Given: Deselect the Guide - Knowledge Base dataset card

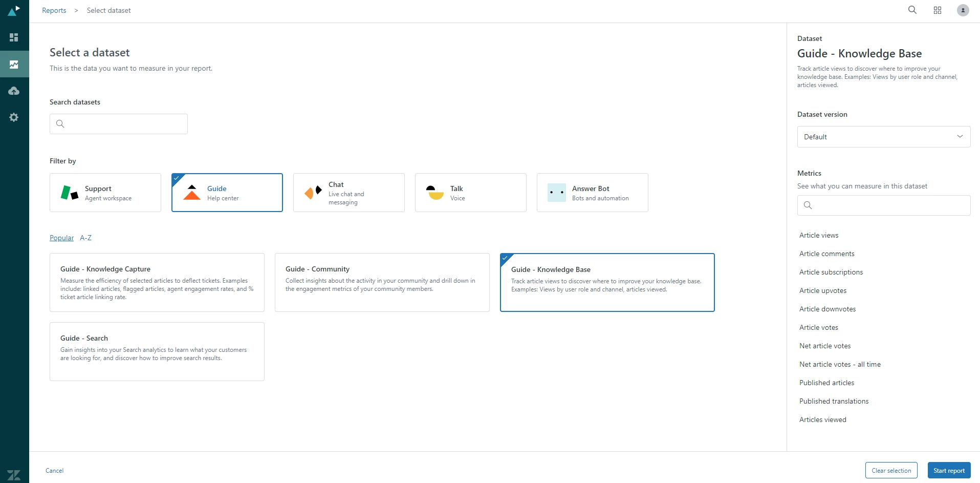Looking at the screenshot, I should click(x=607, y=282).
